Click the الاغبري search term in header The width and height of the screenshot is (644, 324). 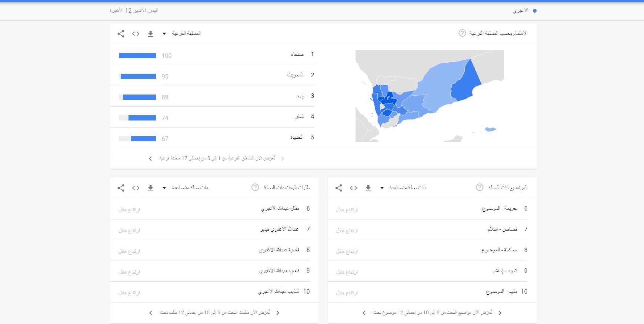tap(521, 11)
